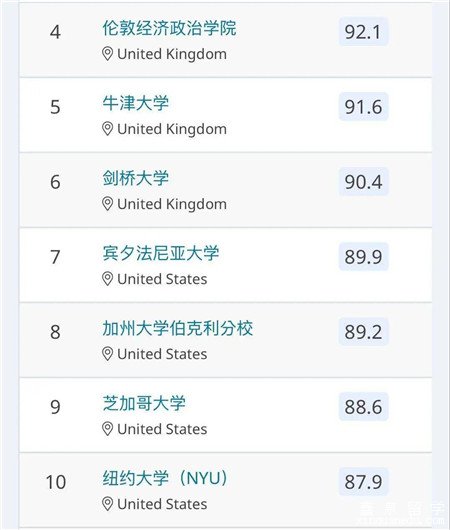450x530 pixels.
Task: Click location pin icon under 牛津大学
Action: [107, 129]
